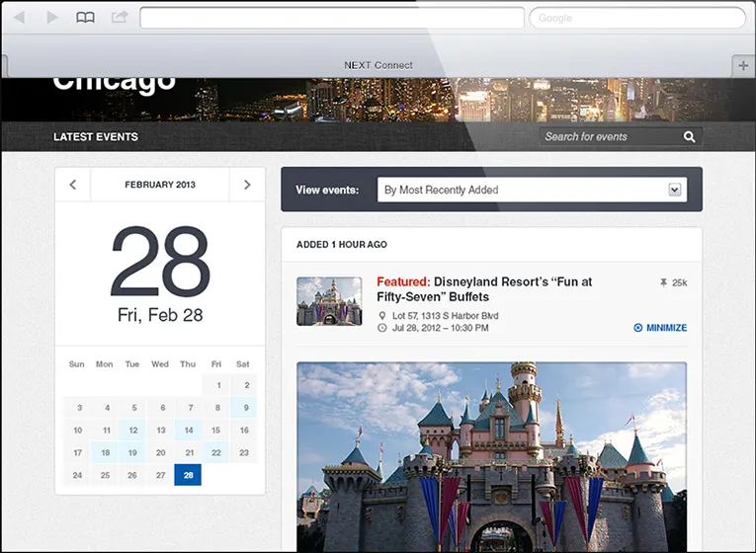Click the View events dropdown arrow
The height and width of the screenshot is (553, 756).
[x=675, y=190]
